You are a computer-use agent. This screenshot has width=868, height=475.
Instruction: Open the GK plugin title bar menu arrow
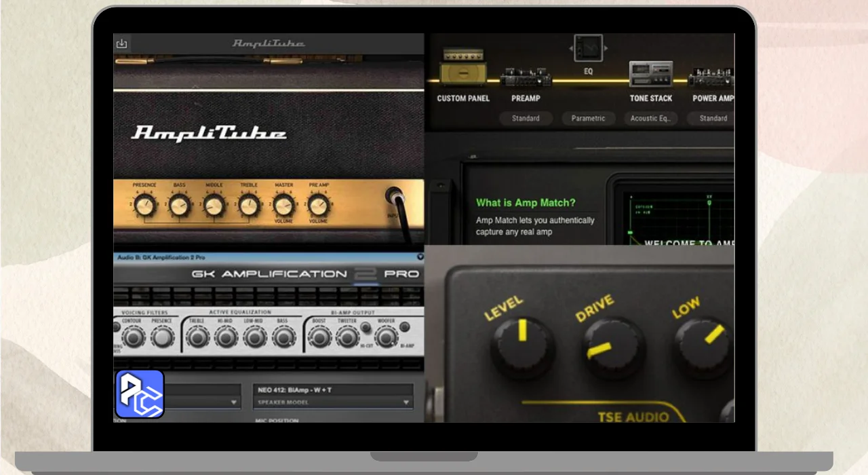point(420,257)
